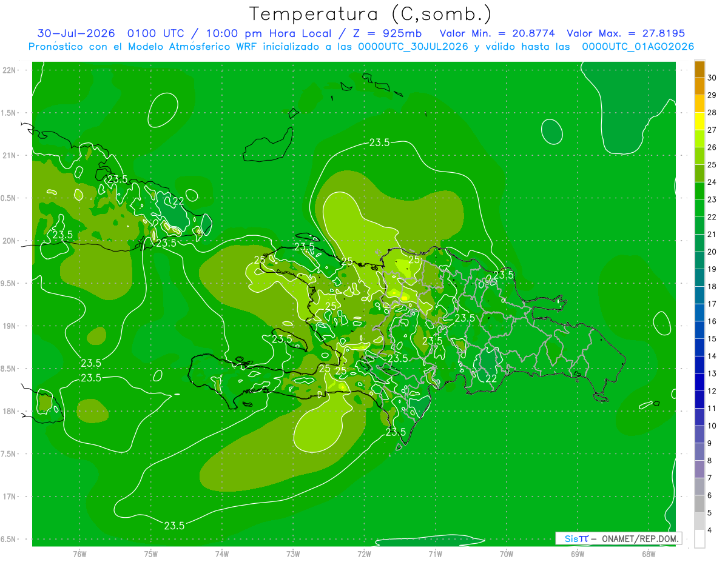Viewport: 728px width, 562px height.
Task: Click the purple swatch between 7 and 8
Action: click(699, 469)
